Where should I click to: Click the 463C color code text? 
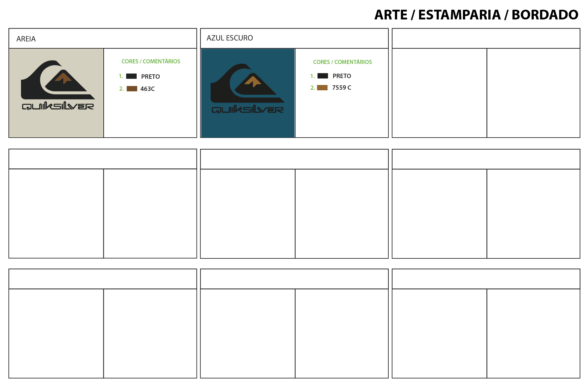[x=148, y=89]
